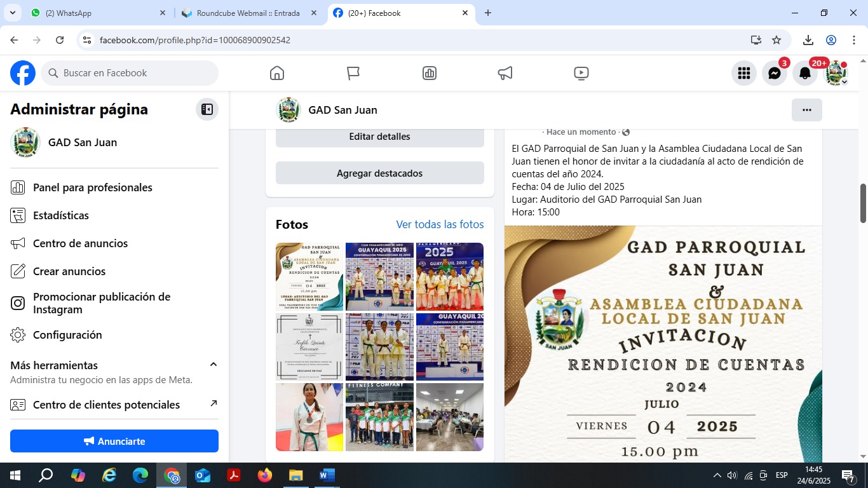868x488 pixels.
Task: Open the account profile dropdown
Action: tap(836, 73)
